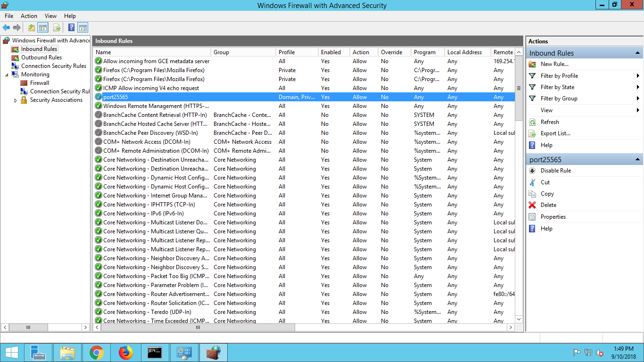Open the Filter by Profile submenu
Screen dimensions: 644x362
click(559, 76)
